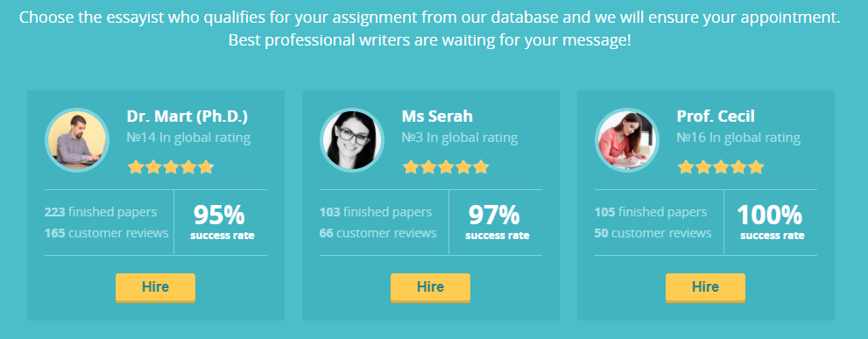Click the №16 In global rating text
The image size is (868, 339).
point(739,138)
